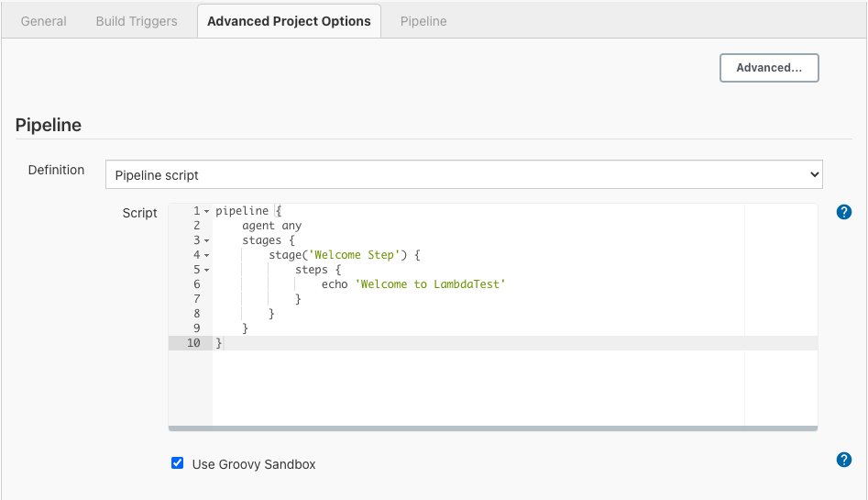
Task: Uncheck the Use Groovy Sandbox checkbox
Action: click(x=178, y=463)
